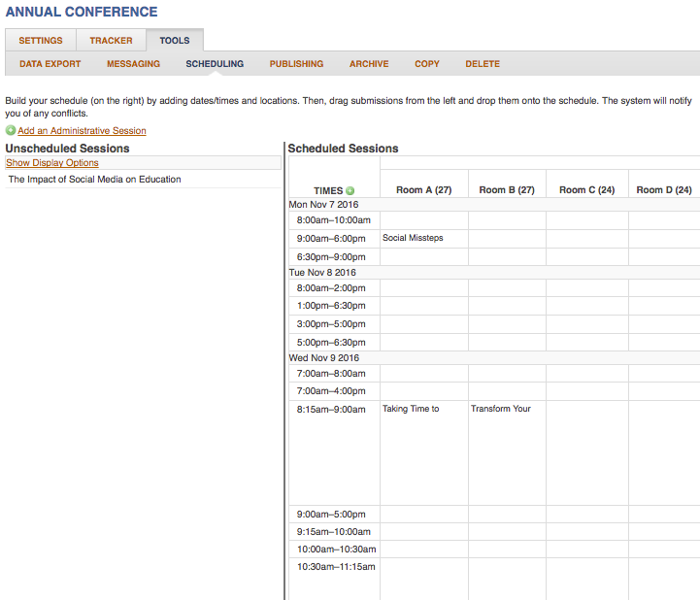Click the 7:00am–8:00am time slot label

[x=331, y=374]
